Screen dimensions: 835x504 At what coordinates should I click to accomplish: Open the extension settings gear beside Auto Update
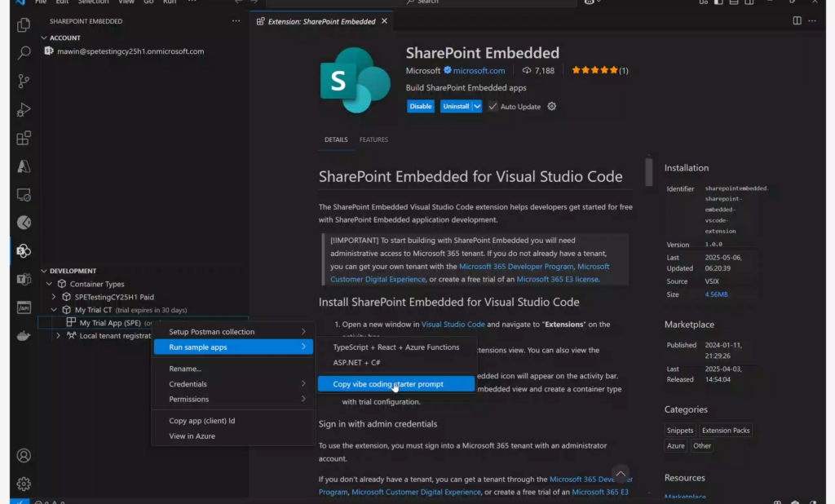point(552,106)
